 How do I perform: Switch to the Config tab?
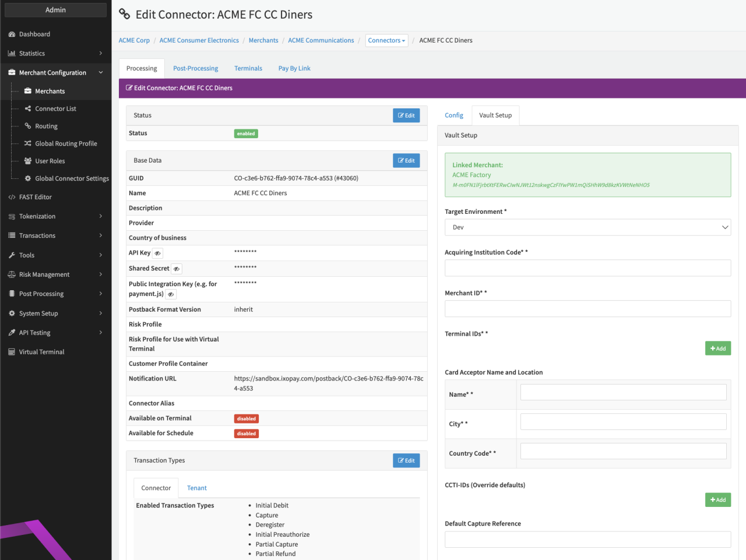tap(453, 115)
